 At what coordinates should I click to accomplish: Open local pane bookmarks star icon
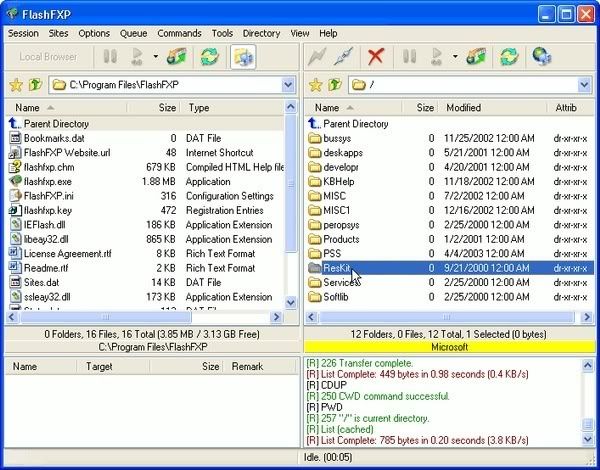15,85
